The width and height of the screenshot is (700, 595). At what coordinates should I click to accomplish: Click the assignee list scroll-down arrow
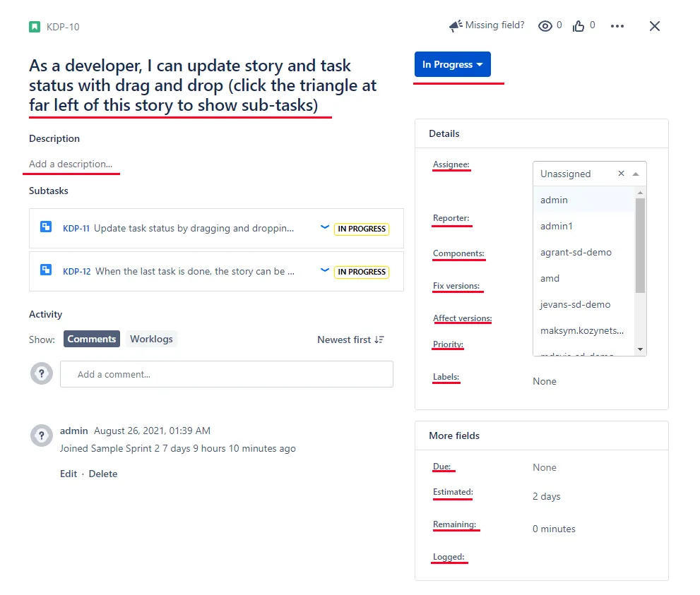[640, 349]
